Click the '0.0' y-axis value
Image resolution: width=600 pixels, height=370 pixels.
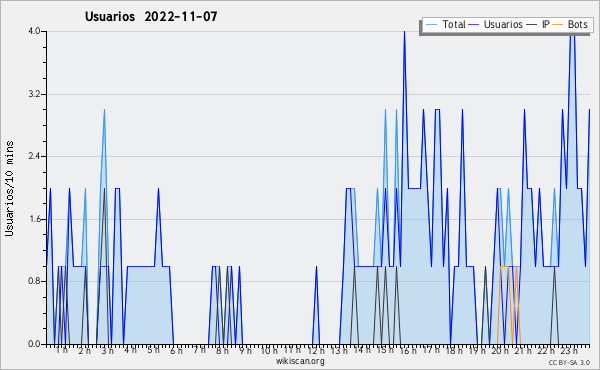point(34,344)
